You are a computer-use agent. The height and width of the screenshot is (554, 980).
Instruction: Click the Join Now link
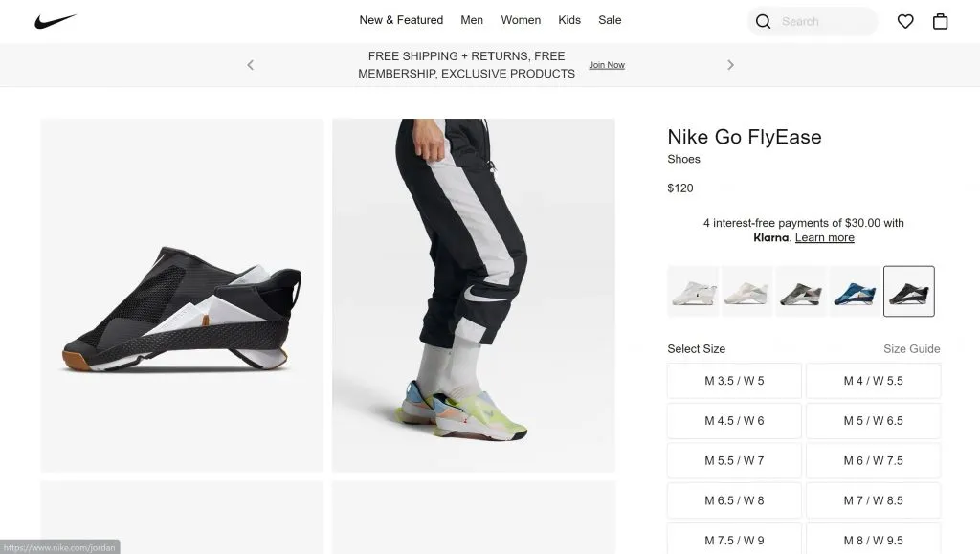pos(607,65)
